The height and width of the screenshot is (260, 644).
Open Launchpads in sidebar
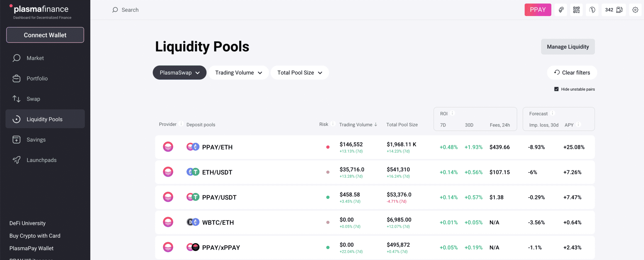coord(45,160)
